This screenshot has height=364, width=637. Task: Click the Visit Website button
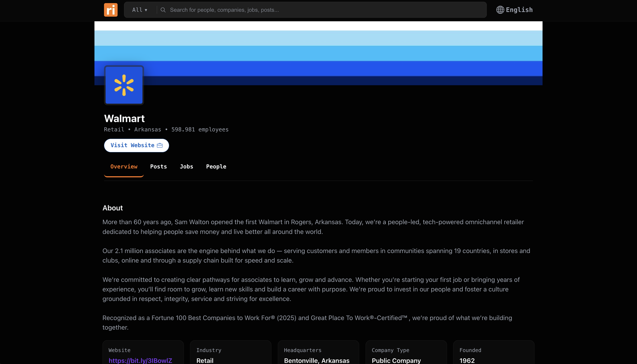[133, 146]
